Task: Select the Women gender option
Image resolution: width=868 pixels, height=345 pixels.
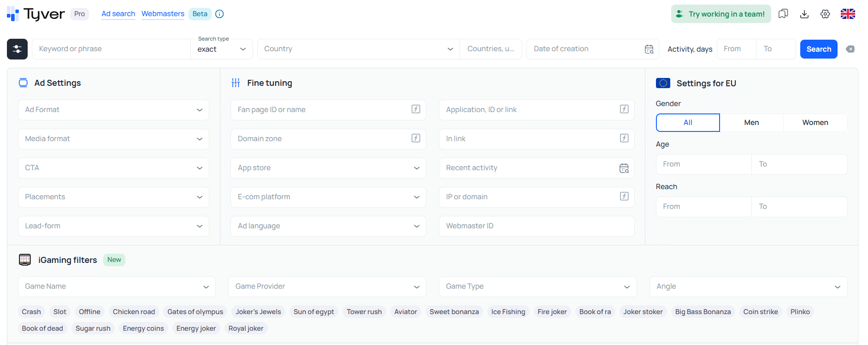Action: pos(815,123)
